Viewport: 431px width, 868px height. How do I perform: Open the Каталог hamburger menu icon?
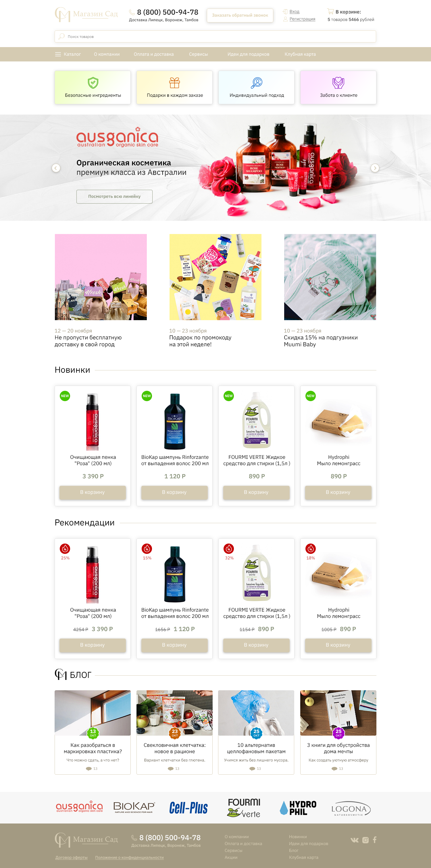pos(58,54)
